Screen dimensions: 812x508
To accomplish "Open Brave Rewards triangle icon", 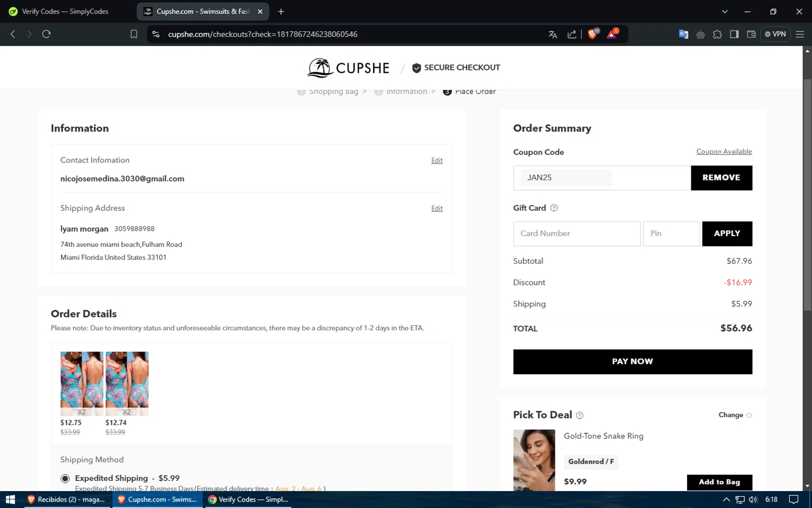I will [x=612, y=34].
